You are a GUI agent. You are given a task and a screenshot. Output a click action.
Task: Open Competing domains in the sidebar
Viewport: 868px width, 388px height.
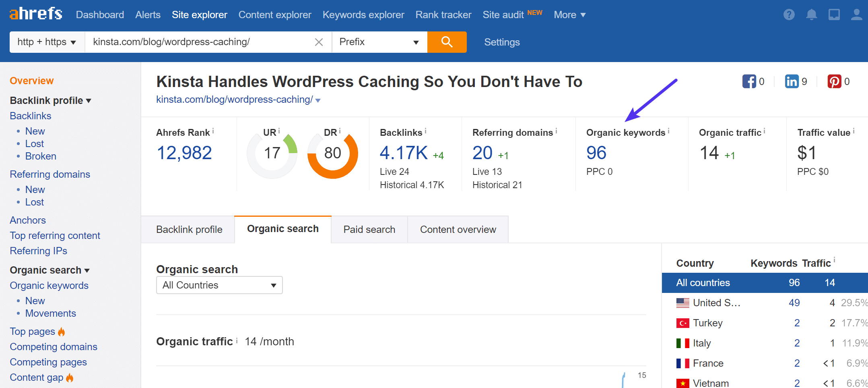(53, 347)
